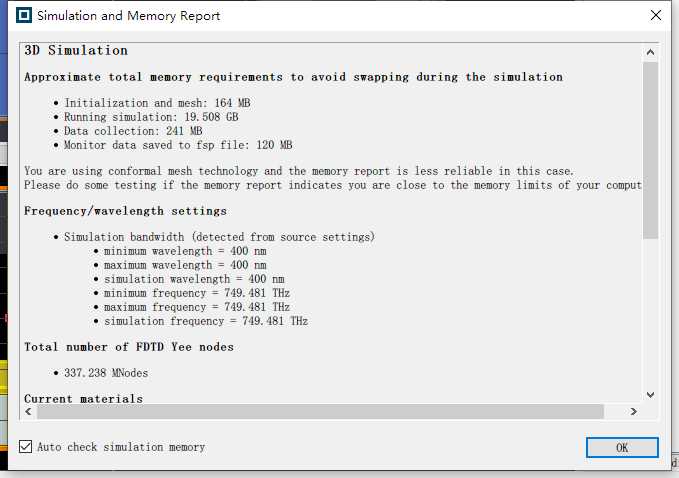Click the '3D Simulation' heading in the report

click(76, 50)
